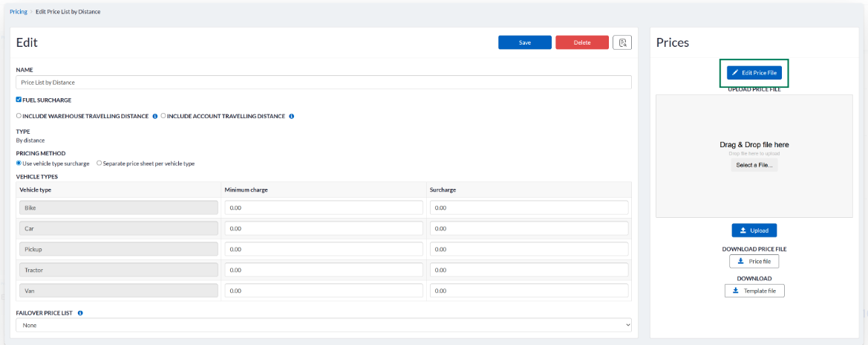Click the Van vehicle type field
This screenshot has width=868, height=345.
pyautogui.click(x=119, y=291)
